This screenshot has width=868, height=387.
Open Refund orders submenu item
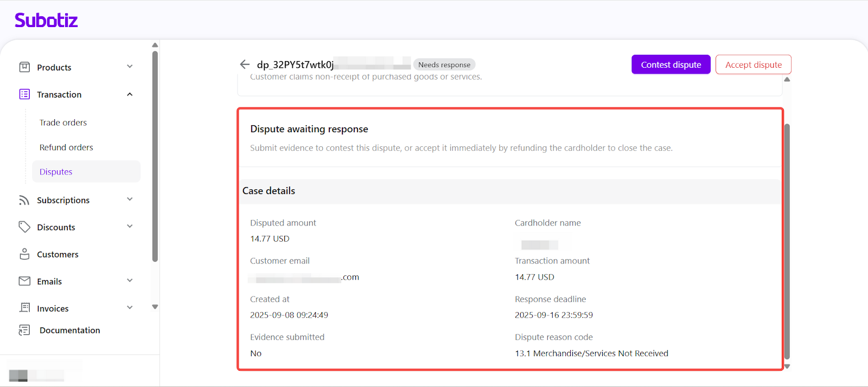click(66, 147)
